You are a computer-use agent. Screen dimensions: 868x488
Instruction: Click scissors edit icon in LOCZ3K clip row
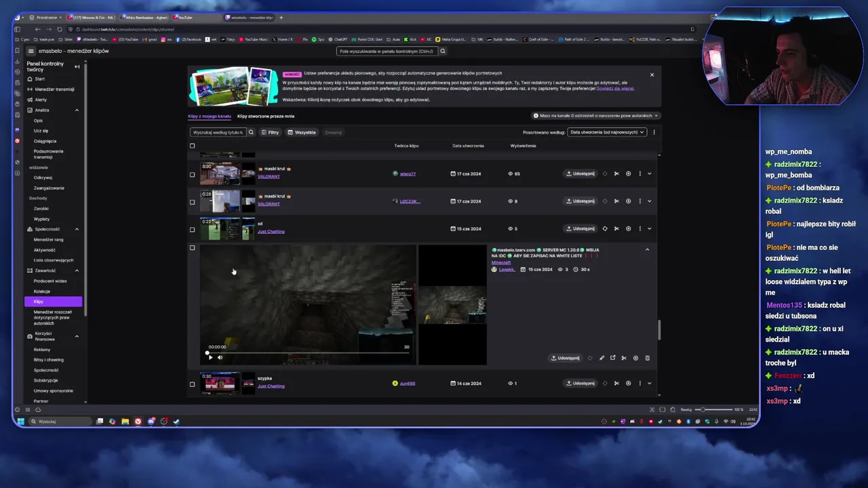click(x=616, y=201)
